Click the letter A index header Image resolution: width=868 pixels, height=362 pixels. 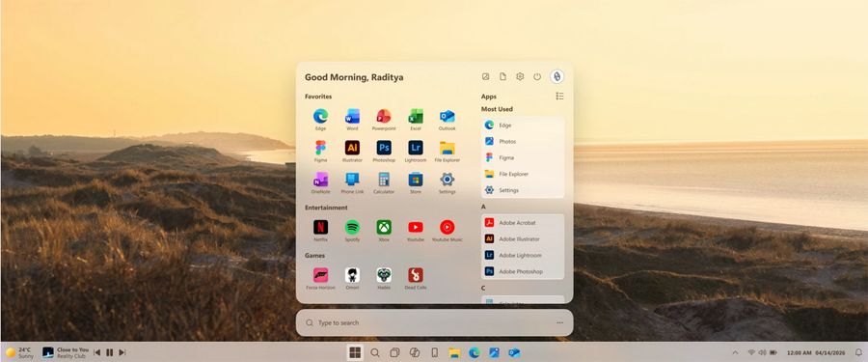click(483, 207)
